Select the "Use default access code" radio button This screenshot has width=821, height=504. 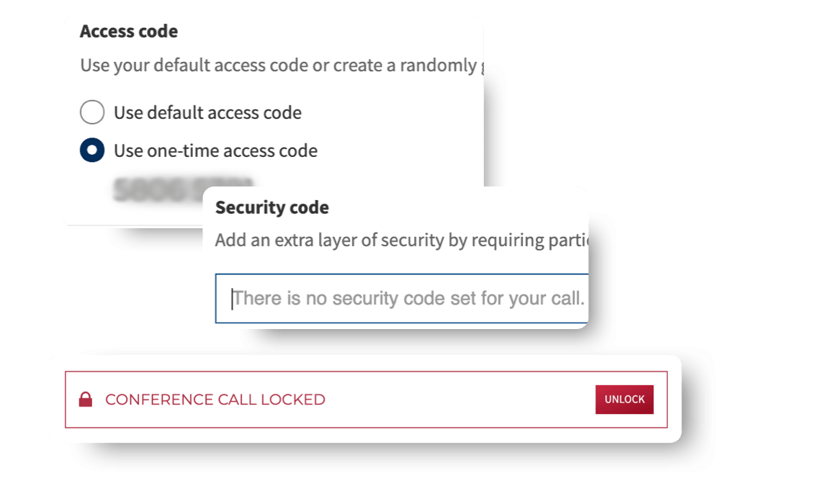tap(92, 112)
